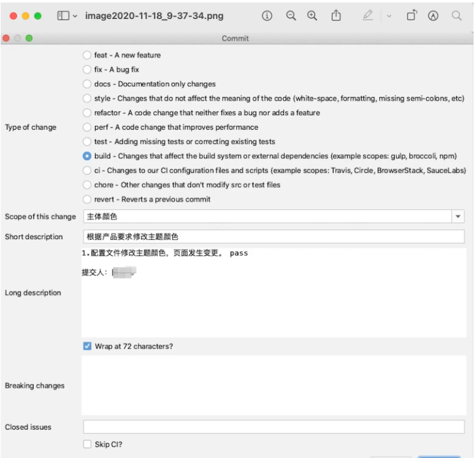Expand the sidebar view options chevron
476x458 pixels.
pos(75,16)
